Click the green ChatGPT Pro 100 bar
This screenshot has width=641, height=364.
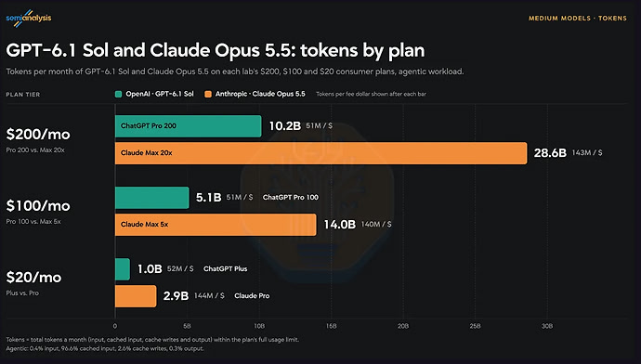pos(152,198)
